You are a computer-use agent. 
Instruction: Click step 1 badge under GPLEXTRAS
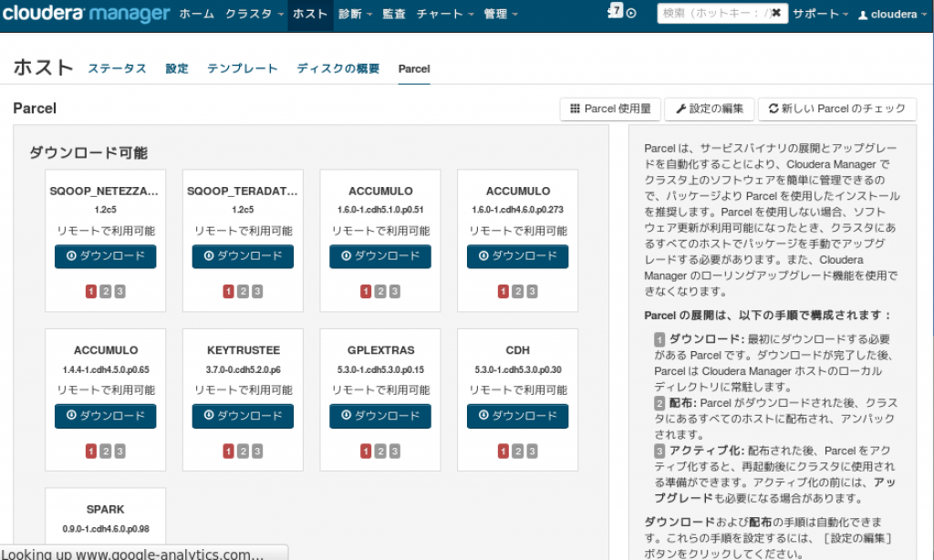366,451
